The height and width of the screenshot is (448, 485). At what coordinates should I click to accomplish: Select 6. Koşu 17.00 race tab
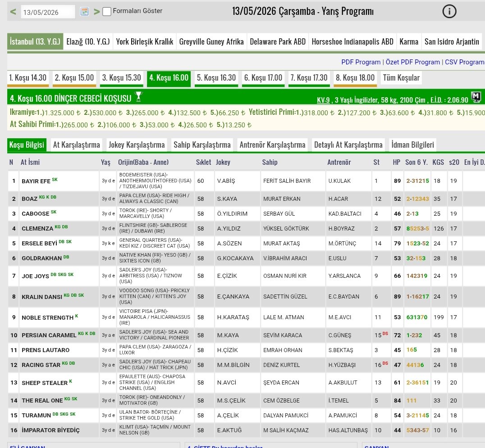[263, 78]
